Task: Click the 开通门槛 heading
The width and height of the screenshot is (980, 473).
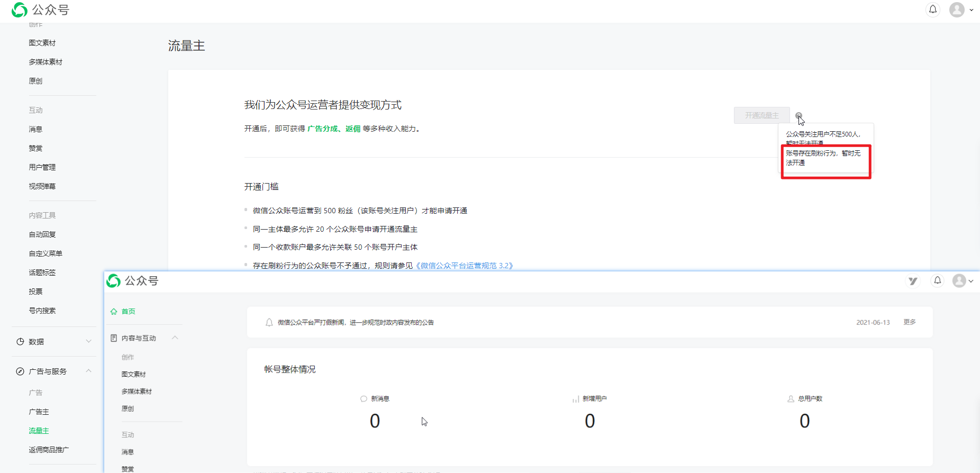Action: [261, 187]
